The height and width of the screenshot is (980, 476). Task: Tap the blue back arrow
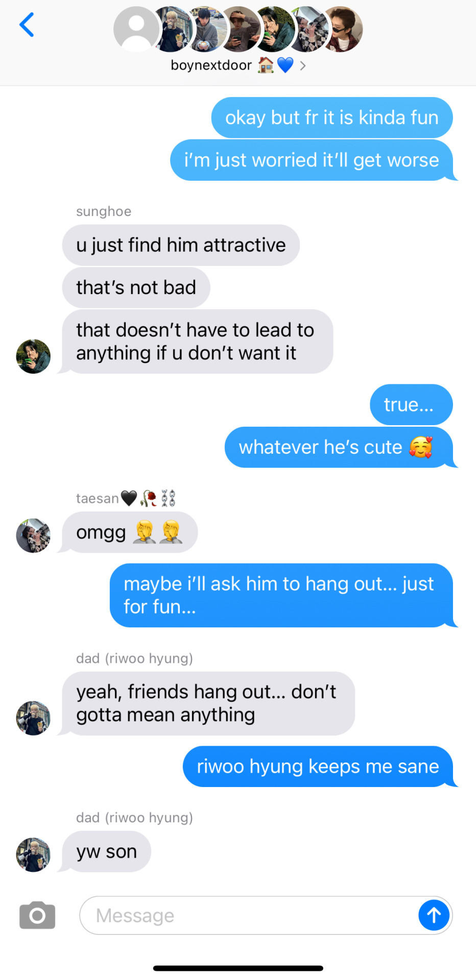click(x=27, y=25)
